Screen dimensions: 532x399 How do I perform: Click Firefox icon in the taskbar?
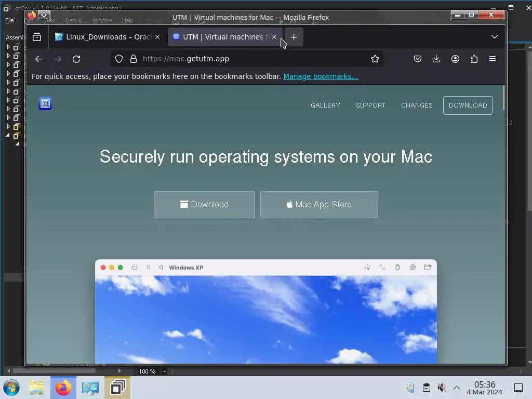[63, 388]
